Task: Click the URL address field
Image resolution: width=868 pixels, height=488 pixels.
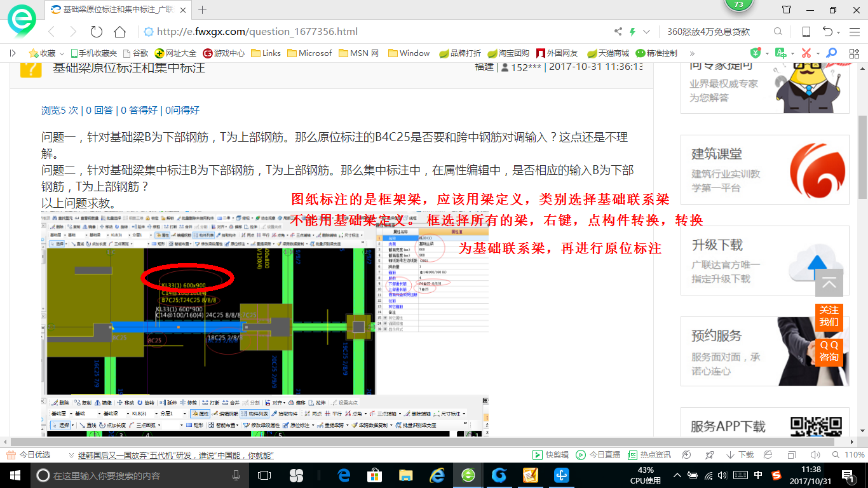Action: [x=375, y=32]
